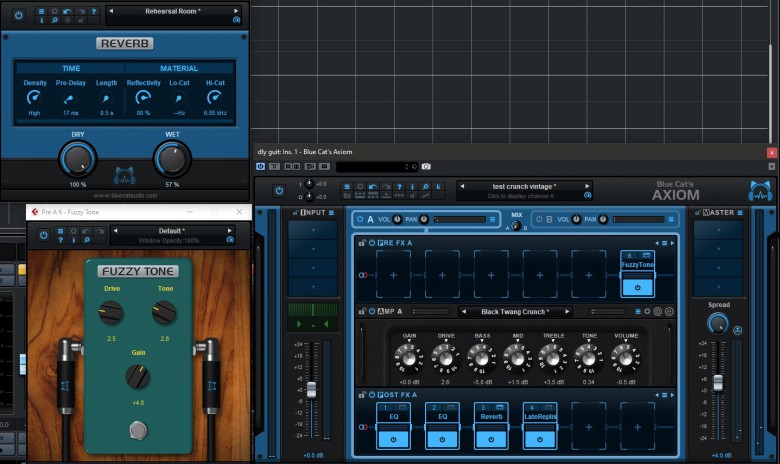Open the INPUT section menu icon
The width and height of the screenshot is (780, 464).
pos(331,213)
